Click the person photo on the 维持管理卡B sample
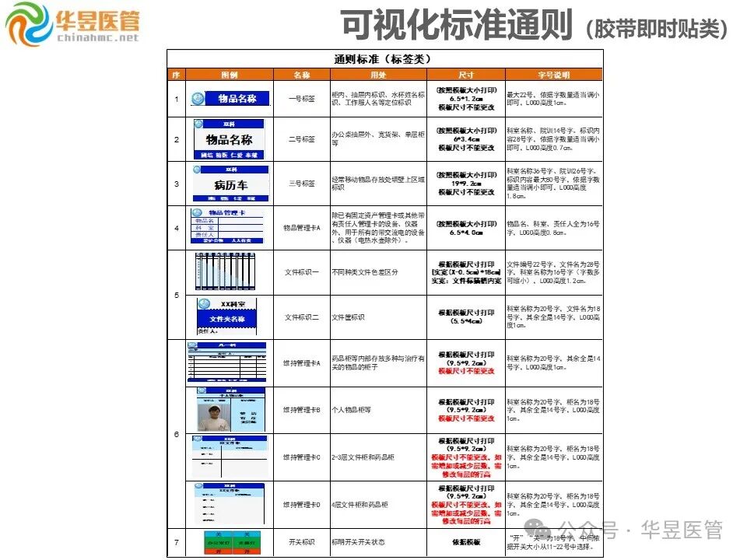Screen dimensions: 747x560 pos(212,416)
